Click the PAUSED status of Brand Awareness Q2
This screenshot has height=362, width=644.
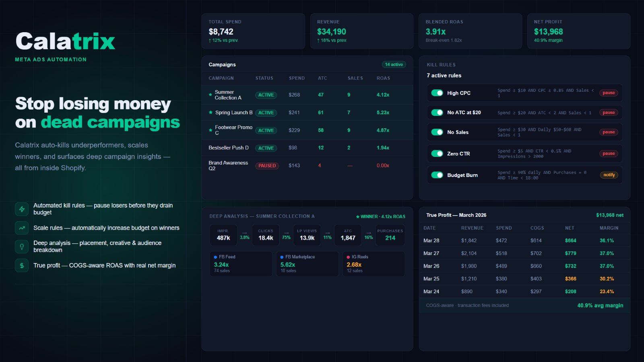tap(267, 166)
